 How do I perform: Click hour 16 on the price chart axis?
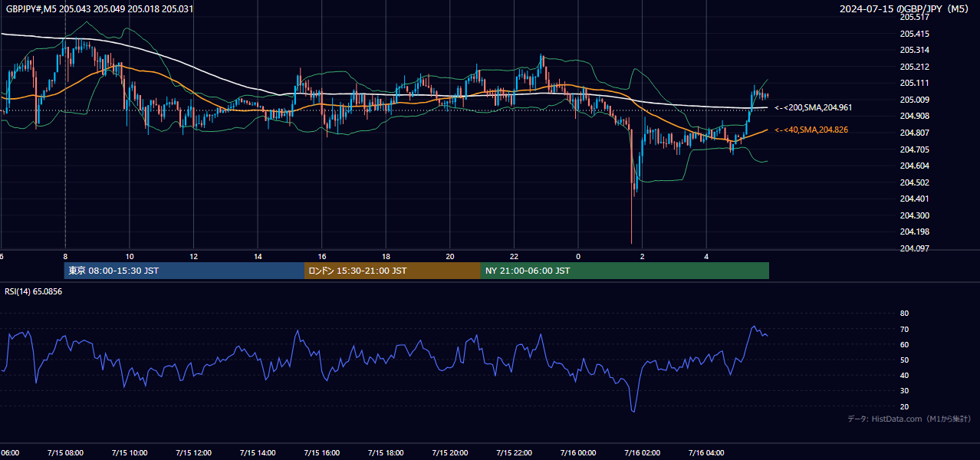[322, 257]
